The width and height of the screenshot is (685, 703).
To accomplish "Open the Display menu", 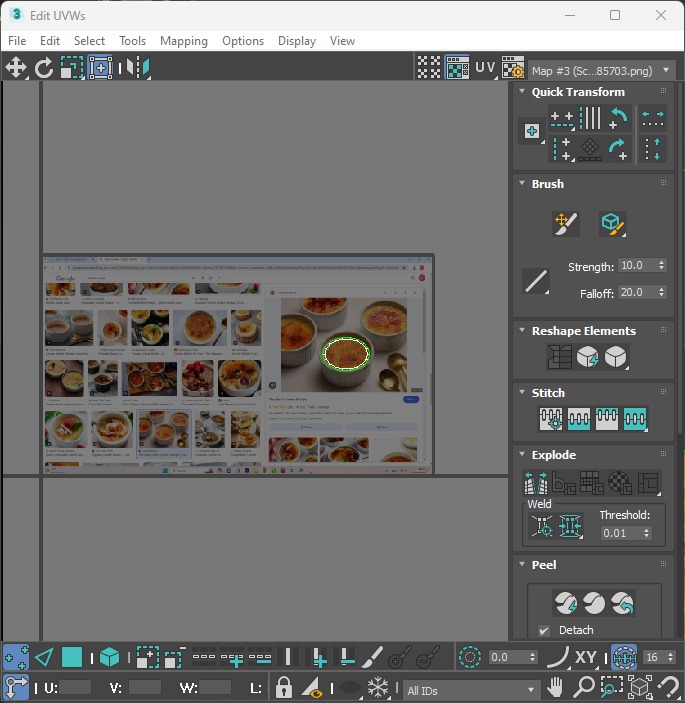I will coord(297,41).
